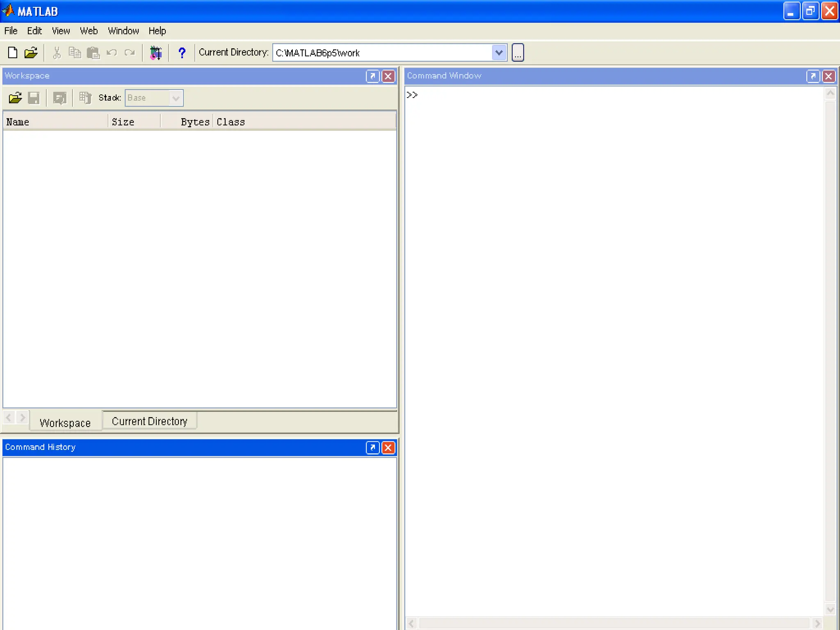
Task: Expand the Current Directory dropdown arrow
Action: [499, 53]
